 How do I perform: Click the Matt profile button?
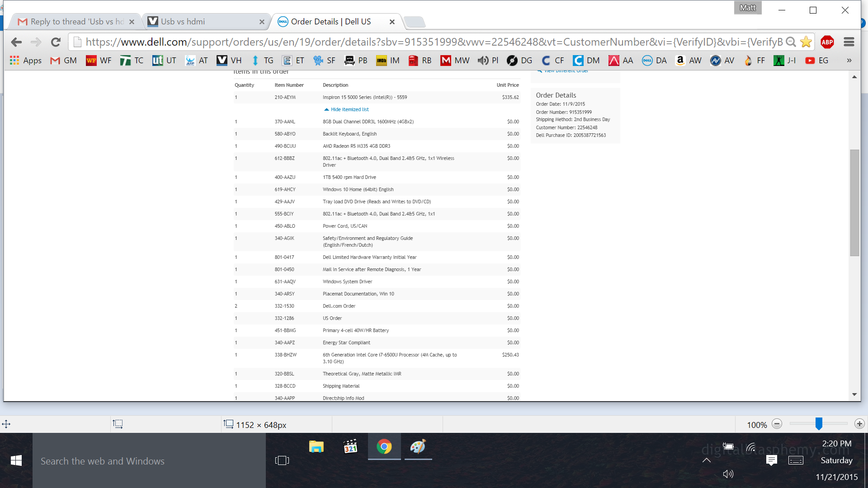[x=748, y=8]
